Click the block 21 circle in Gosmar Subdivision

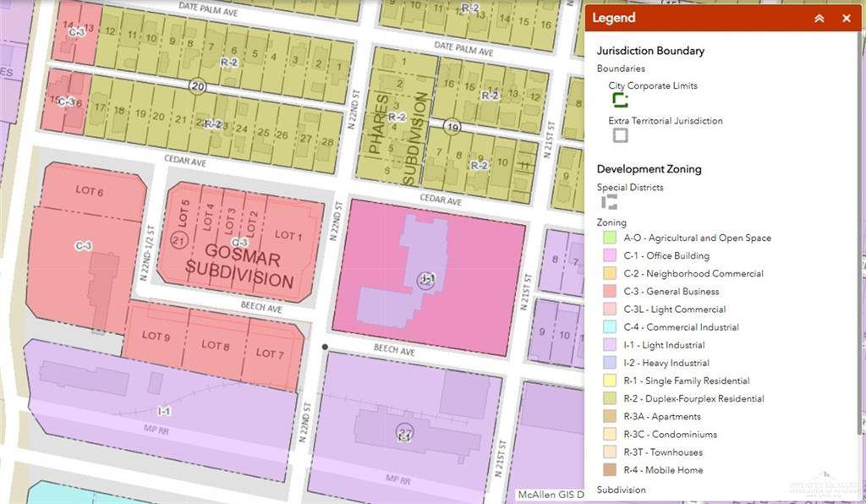[x=178, y=241]
